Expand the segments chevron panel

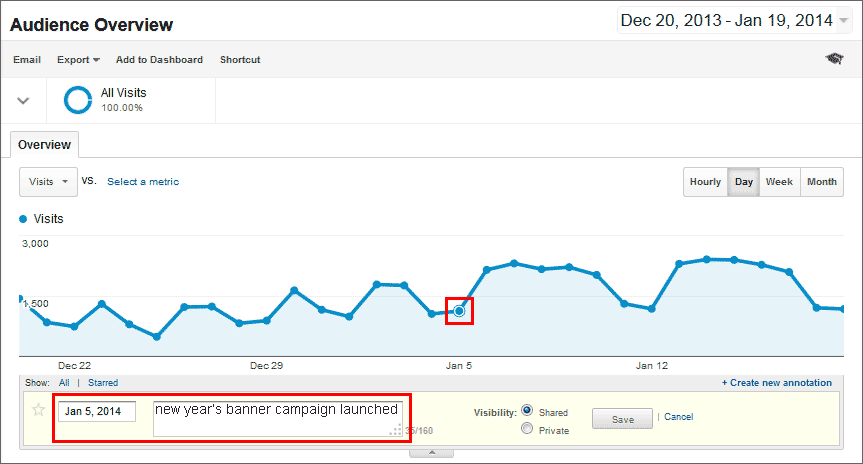[x=24, y=100]
